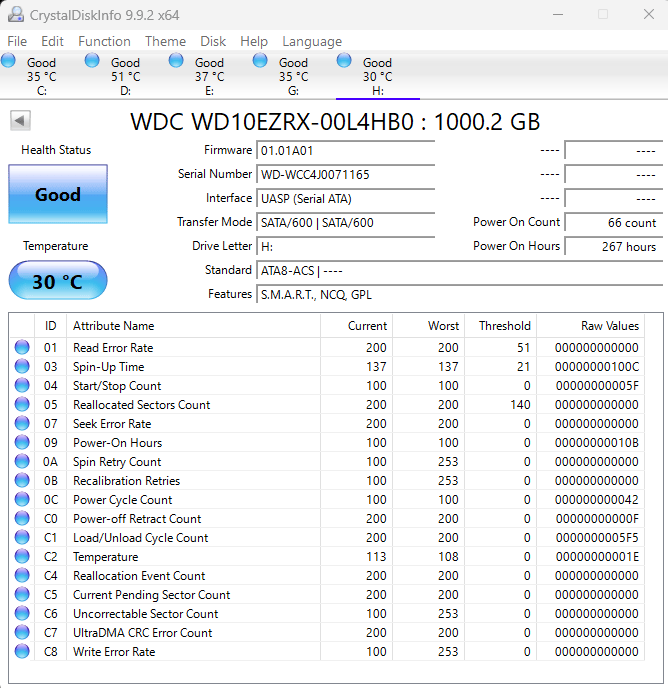
Task: Select the E: drive tab at 37 °C
Action: pos(209,75)
